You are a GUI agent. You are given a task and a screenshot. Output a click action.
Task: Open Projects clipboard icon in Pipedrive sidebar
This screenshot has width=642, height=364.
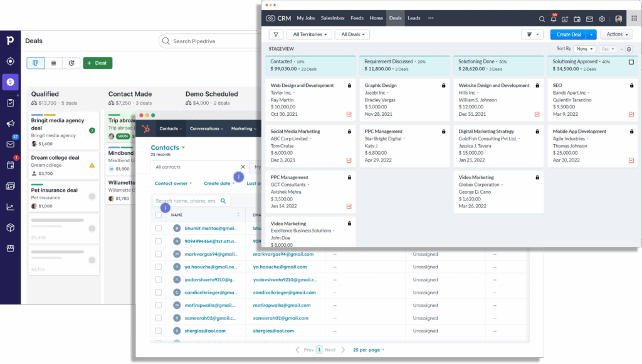(x=10, y=103)
